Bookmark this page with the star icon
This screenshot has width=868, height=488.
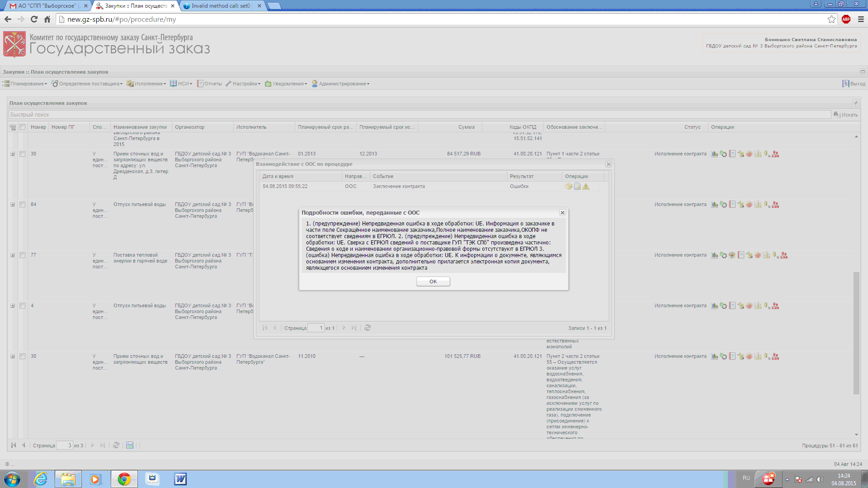click(x=831, y=19)
